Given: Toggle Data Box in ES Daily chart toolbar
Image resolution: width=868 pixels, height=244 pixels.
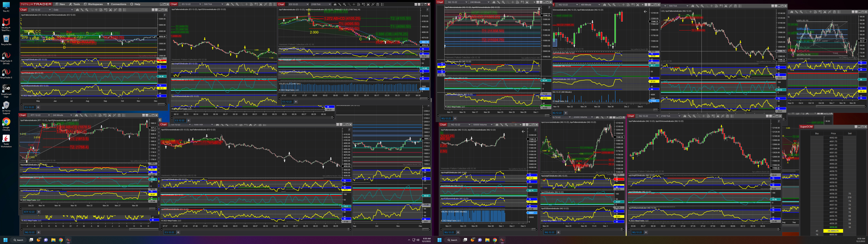Looking at the screenshot, I should pos(101,10).
